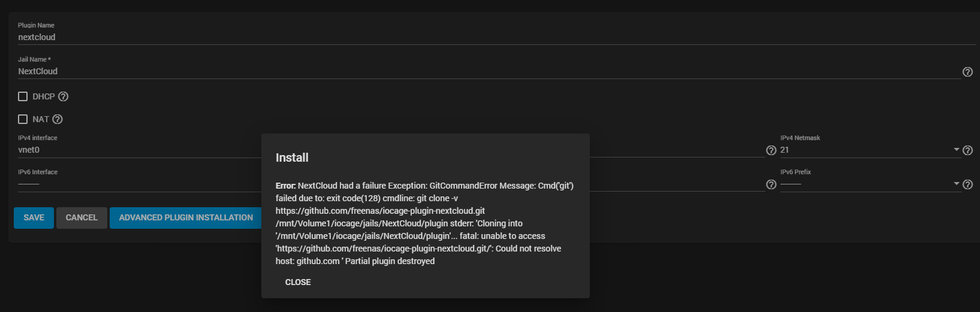Click help icon left of IPv6 Prefix label
Image resolution: width=980 pixels, height=312 pixels.
click(771, 184)
